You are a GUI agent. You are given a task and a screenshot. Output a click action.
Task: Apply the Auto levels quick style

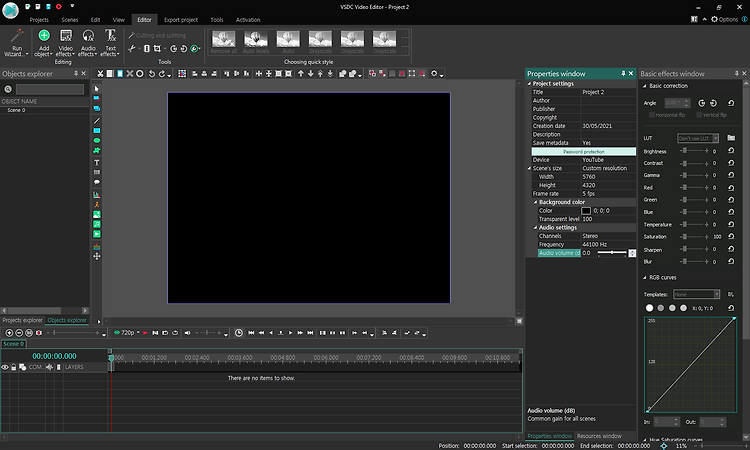[257, 40]
